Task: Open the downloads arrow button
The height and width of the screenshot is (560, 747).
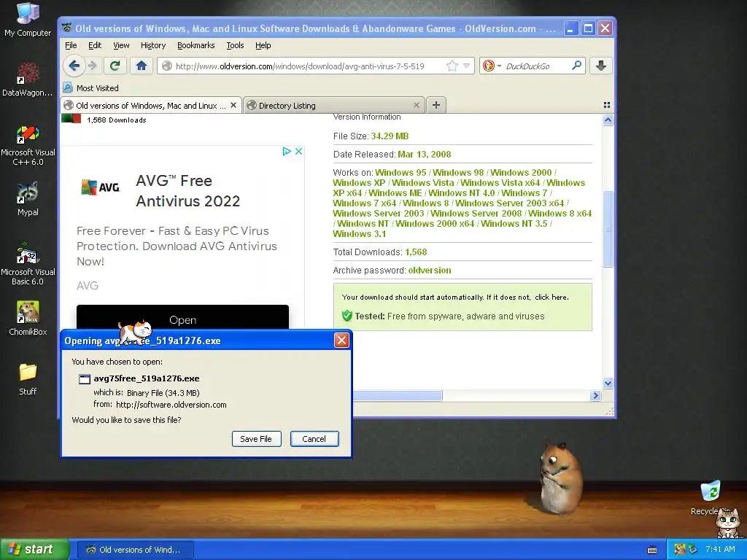Action: click(x=601, y=66)
